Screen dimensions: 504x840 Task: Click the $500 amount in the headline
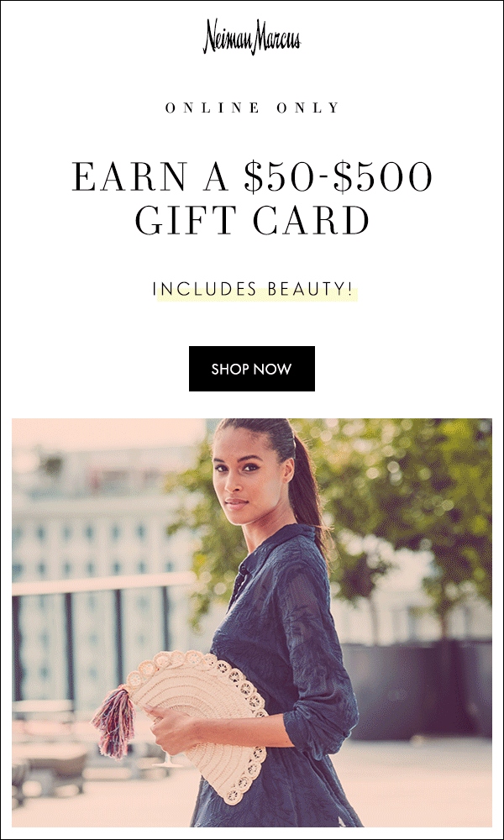(382, 176)
